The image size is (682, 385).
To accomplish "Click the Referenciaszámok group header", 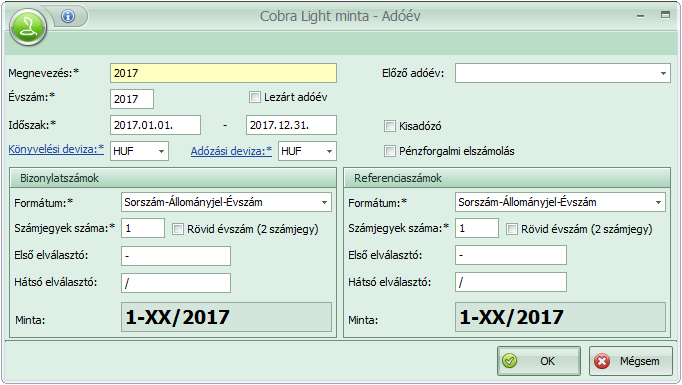I will [x=507, y=178].
